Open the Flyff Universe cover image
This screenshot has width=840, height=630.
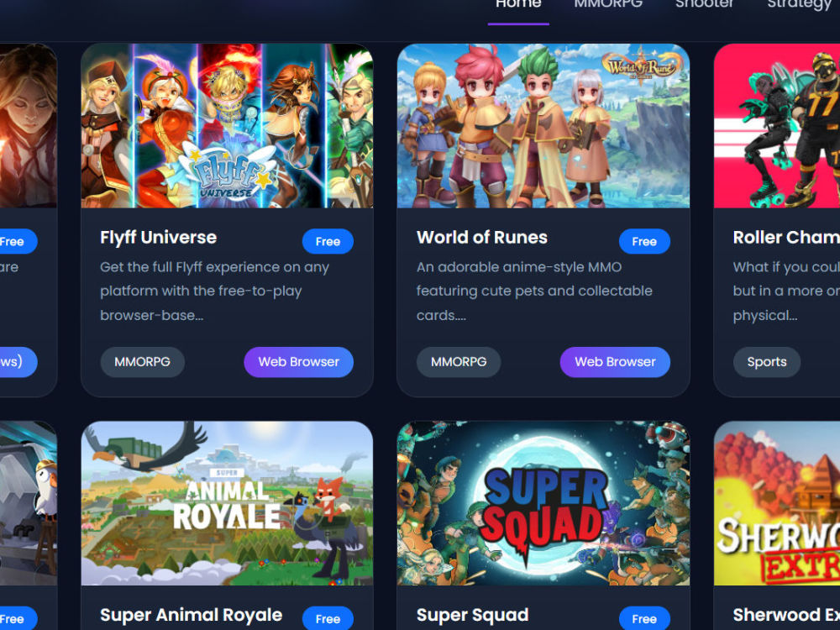point(227,126)
